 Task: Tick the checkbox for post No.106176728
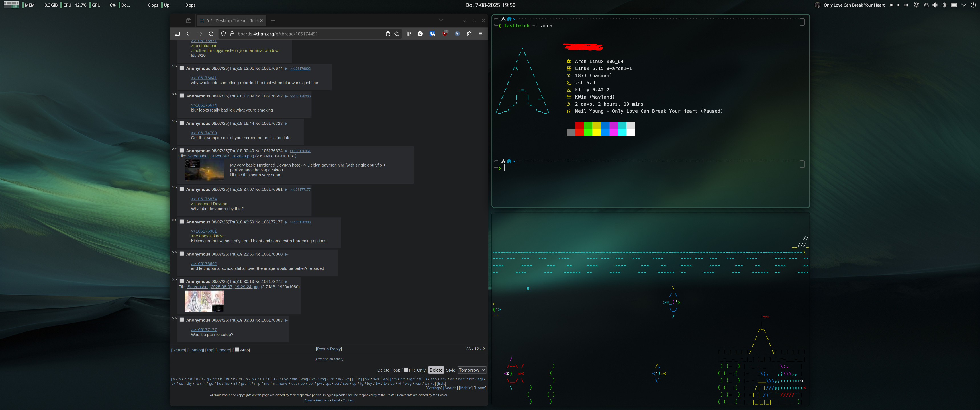pos(182,123)
